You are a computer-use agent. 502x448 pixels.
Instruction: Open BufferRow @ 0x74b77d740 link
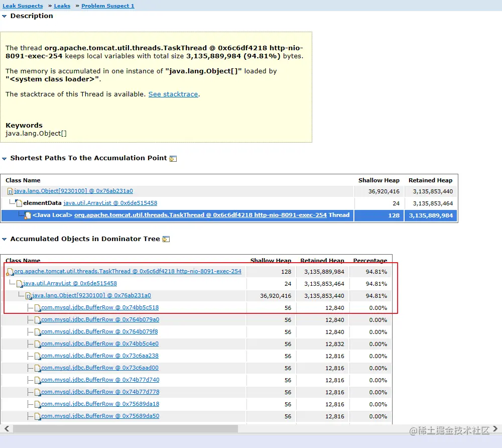point(100,380)
